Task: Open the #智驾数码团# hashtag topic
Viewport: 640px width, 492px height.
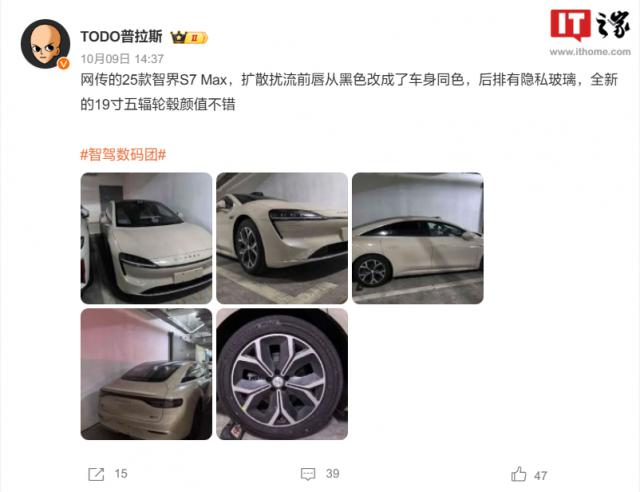Action: (123, 155)
